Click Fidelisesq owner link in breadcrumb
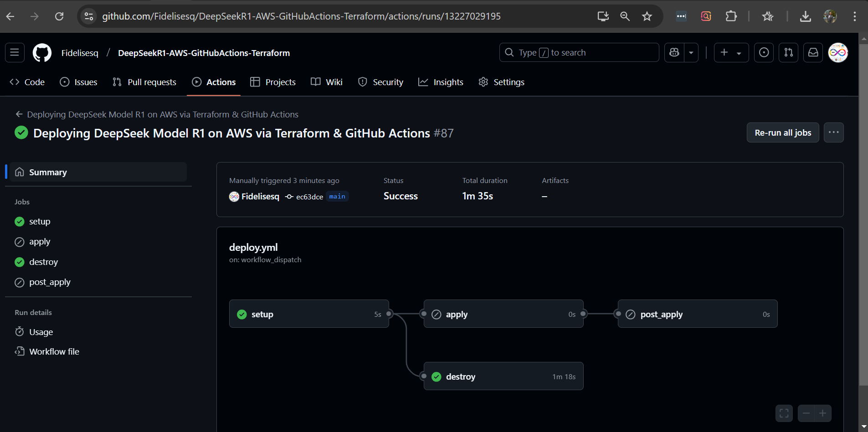Image resolution: width=868 pixels, height=432 pixels. [80, 53]
